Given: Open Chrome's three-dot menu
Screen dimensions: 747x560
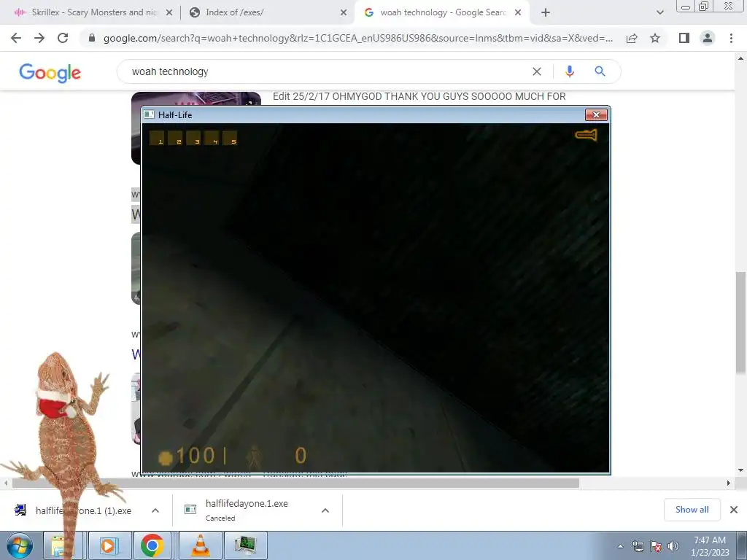Looking at the screenshot, I should [731, 38].
